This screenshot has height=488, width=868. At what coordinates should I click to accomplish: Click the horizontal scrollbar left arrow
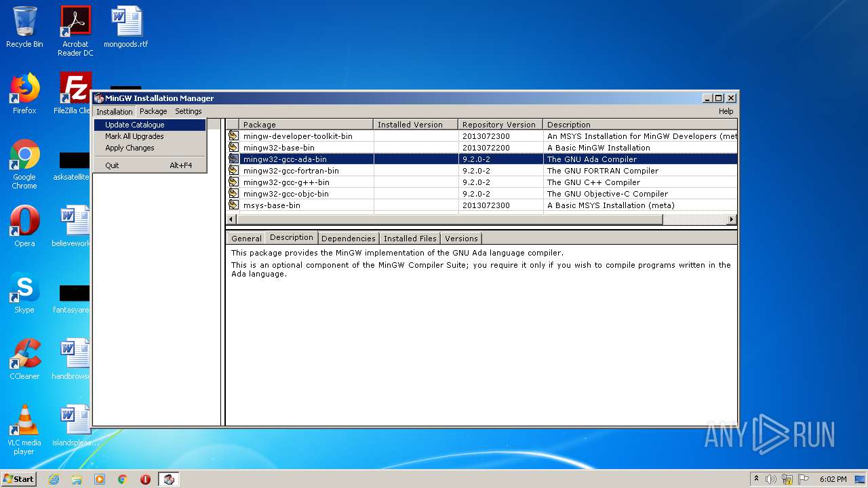click(x=231, y=220)
